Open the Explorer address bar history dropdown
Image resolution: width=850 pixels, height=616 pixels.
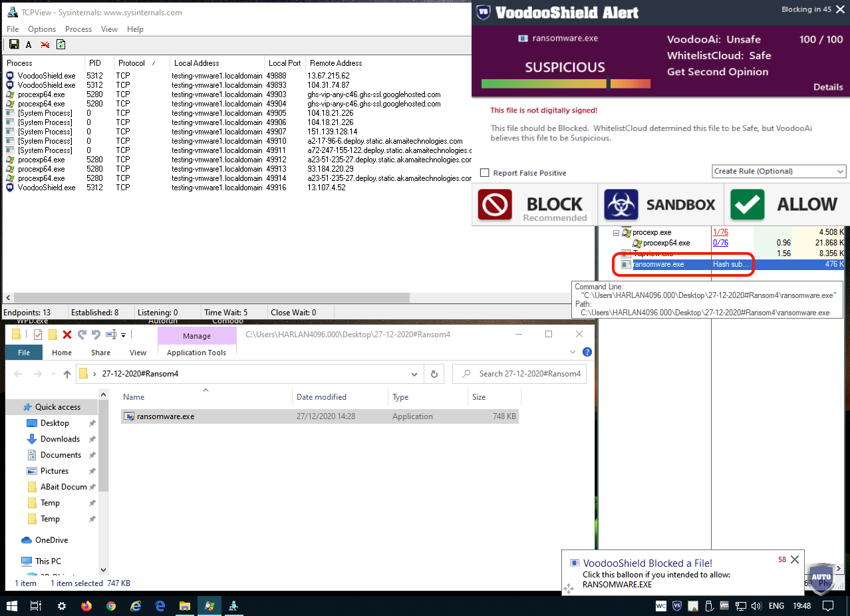pyautogui.click(x=414, y=374)
